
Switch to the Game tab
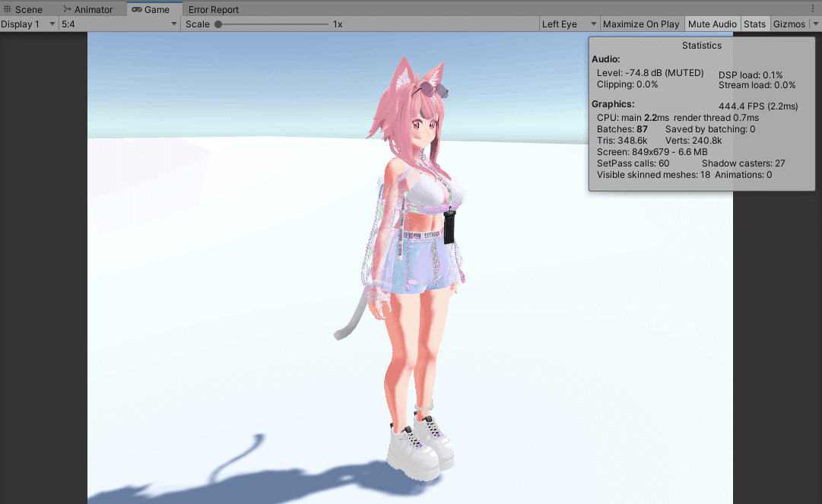(154, 9)
